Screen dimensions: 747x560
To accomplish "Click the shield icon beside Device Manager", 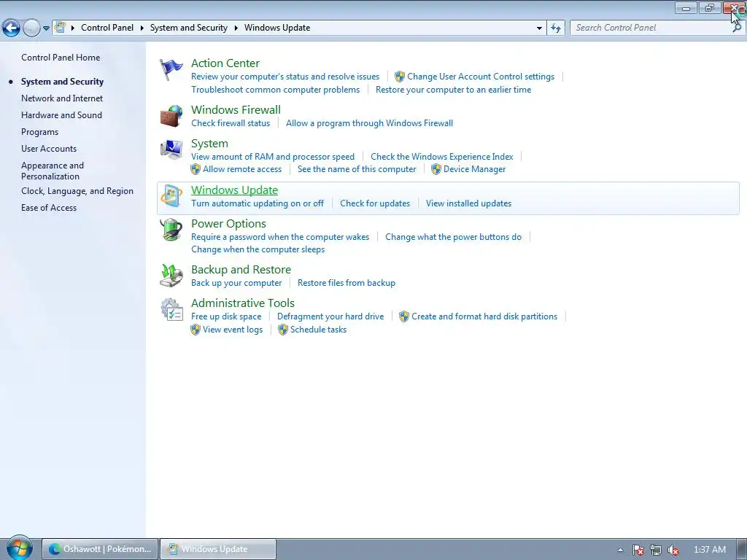I will tap(436, 169).
